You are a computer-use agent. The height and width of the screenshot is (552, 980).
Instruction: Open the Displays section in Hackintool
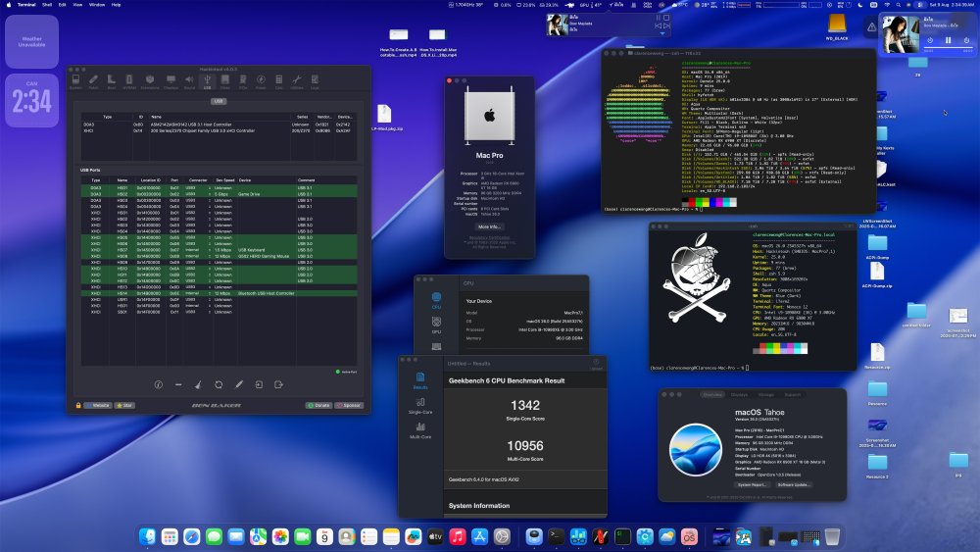pos(171,82)
